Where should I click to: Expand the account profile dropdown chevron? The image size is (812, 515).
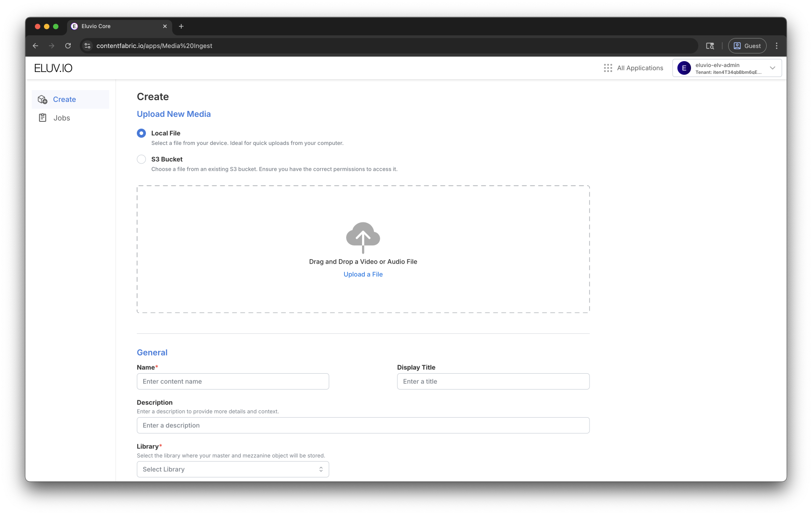(773, 68)
